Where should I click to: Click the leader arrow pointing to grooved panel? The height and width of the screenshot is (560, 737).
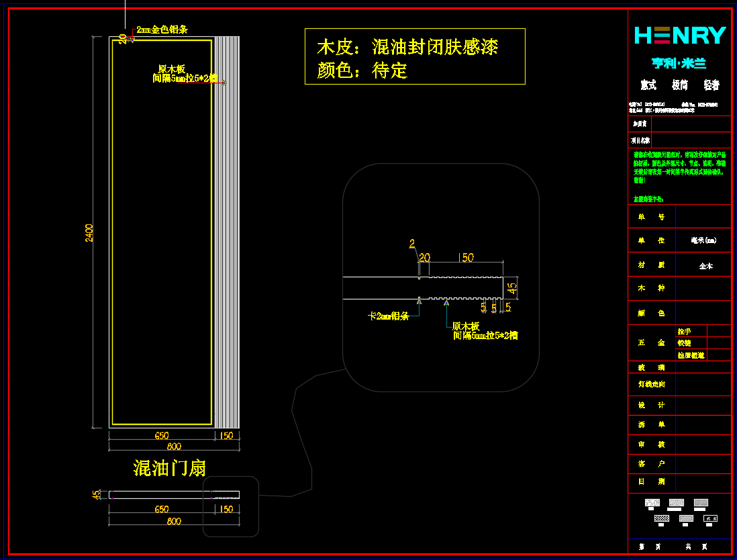(x=224, y=83)
